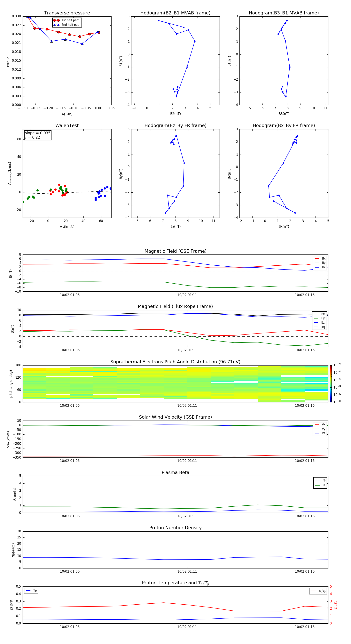
Task: Click the 'Vy' legend entry in solar wind plot
Action: (x=320, y=429)
